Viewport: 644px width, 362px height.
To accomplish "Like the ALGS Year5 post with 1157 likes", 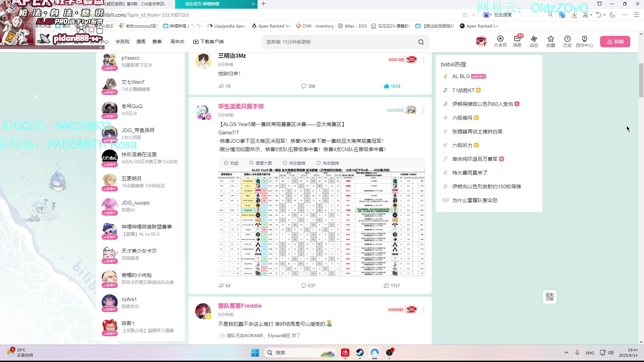I will click(x=392, y=286).
